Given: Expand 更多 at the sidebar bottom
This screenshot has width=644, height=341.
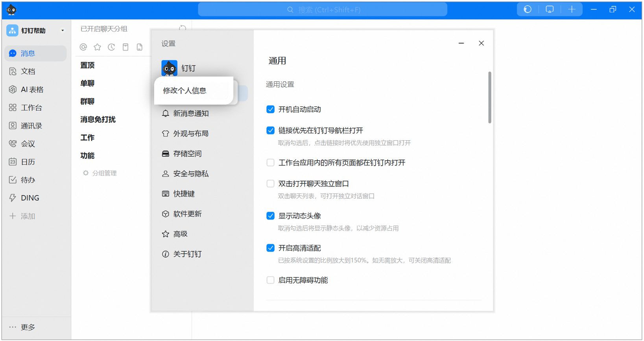Looking at the screenshot, I should 28,327.
